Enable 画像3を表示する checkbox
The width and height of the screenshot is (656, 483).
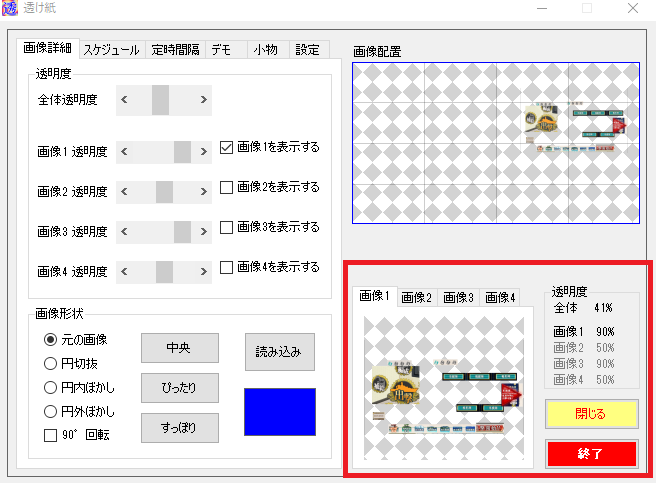click(226, 227)
